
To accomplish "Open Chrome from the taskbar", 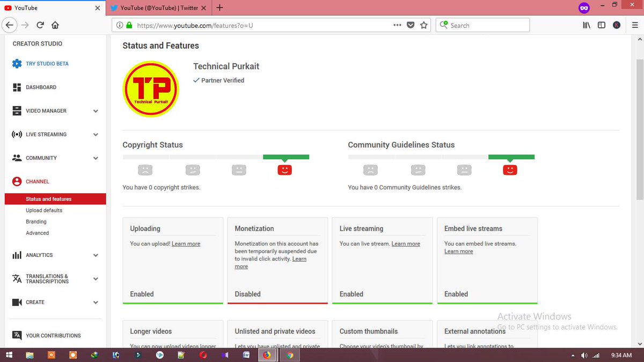I will tap(290, 355).
